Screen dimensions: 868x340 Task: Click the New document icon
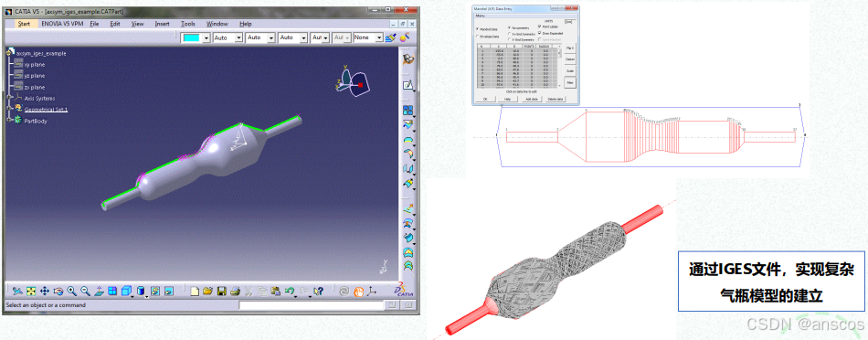coord(195,291)
